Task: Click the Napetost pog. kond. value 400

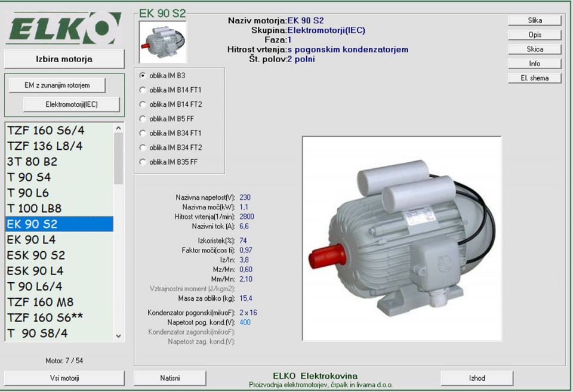Action: (x=245, y=322)
